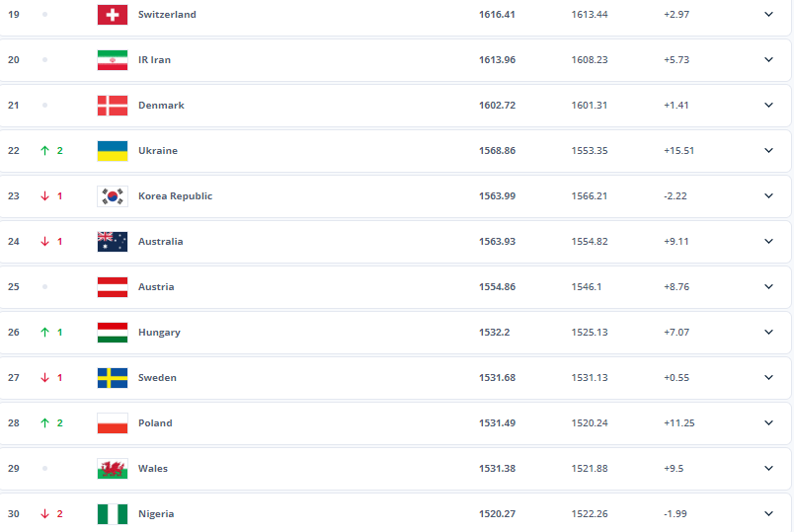Expand the Austria row chevron
This screenshot has width=794, height=532.
[768, 287]
